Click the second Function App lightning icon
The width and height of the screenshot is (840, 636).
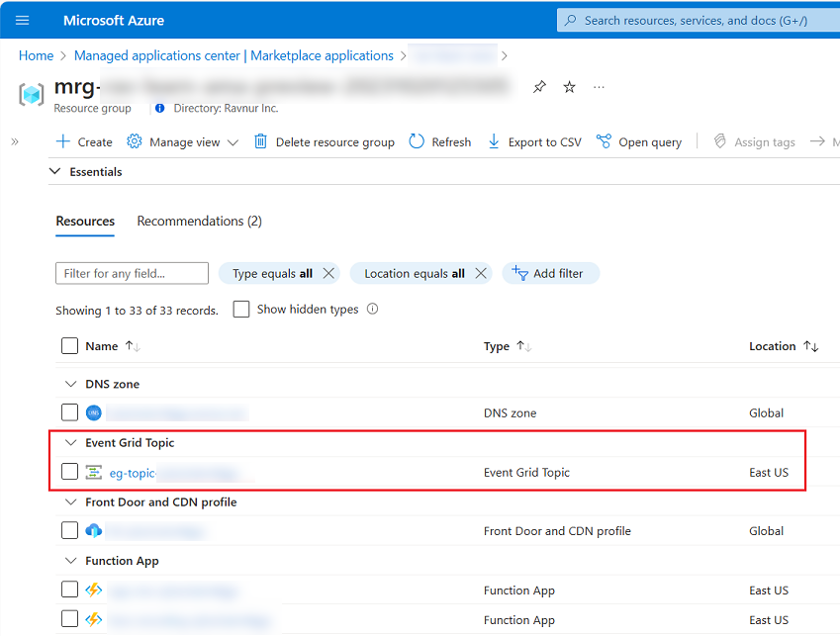coord(94,619)
